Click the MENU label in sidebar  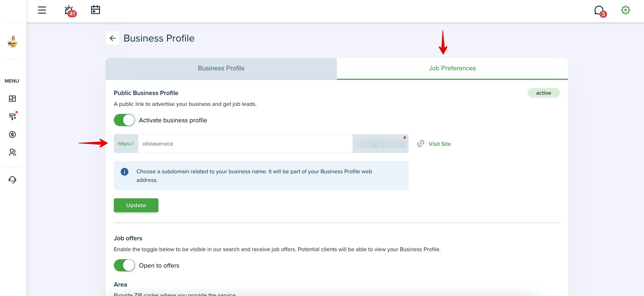pos(12,81)
